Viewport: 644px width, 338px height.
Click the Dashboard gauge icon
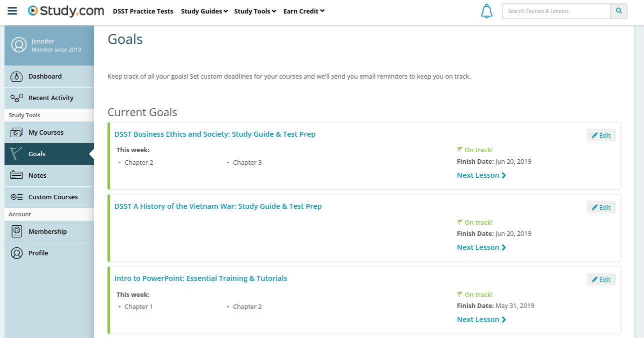click(16, 77)
